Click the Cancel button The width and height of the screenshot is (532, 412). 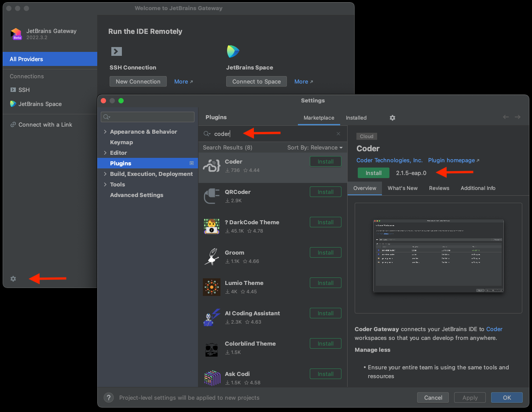[x=433, y=397]
